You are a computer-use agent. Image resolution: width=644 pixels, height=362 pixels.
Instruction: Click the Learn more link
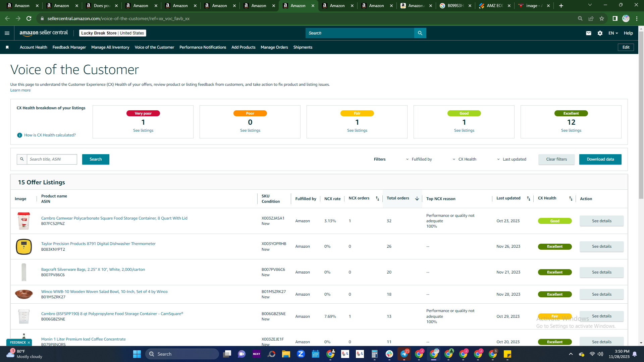pyautogui.click(x=20, y=90)
